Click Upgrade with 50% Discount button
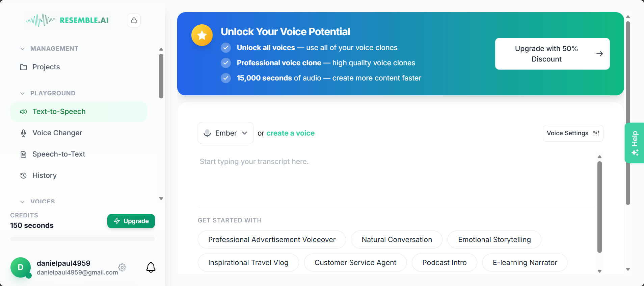Screen dimensions: 644x286 (552, 54)
